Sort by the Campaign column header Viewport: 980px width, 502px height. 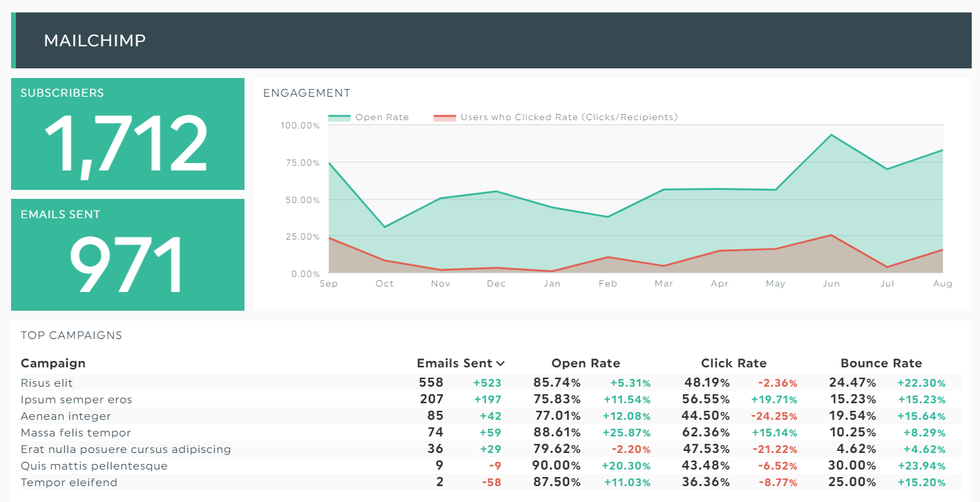[53, 363]
